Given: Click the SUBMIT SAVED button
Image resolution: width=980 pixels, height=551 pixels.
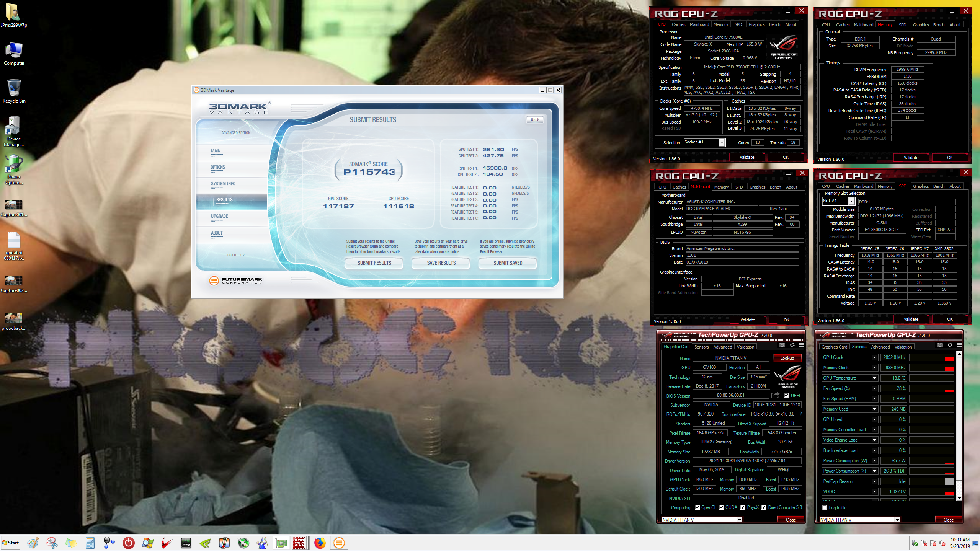Looking at the screenshot, I should pos(508,263).
